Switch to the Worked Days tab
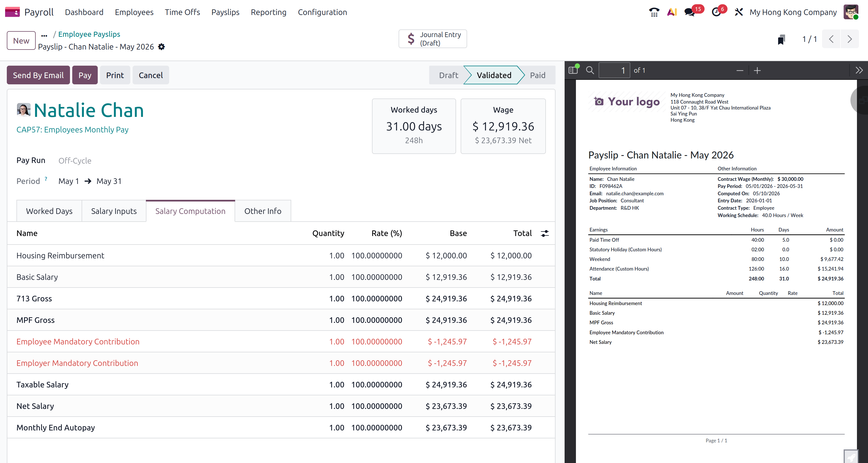This screenshot has width=868, height=463. point(49,211)
